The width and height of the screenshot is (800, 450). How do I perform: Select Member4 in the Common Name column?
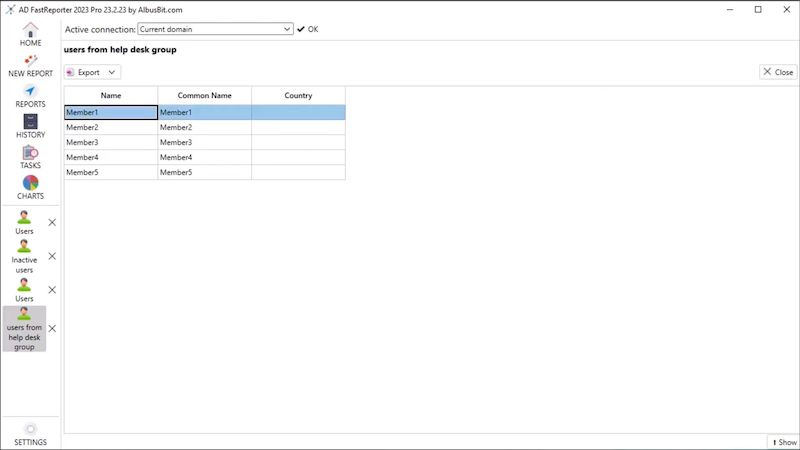[205, 157]
